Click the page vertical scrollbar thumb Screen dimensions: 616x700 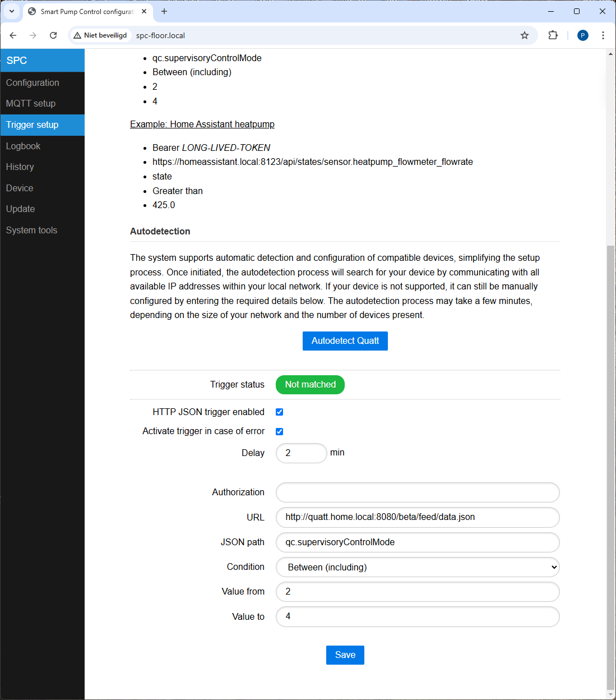pos(610,468)
